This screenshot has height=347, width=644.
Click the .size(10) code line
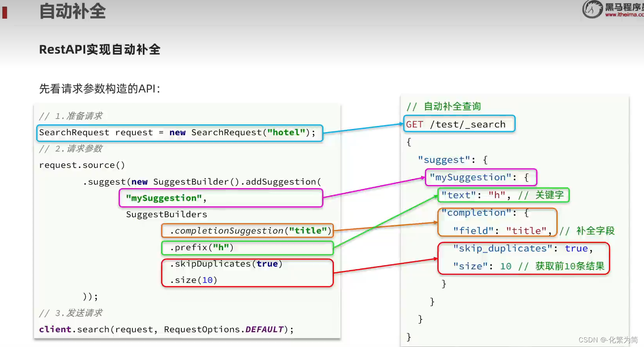coord(193,280)
